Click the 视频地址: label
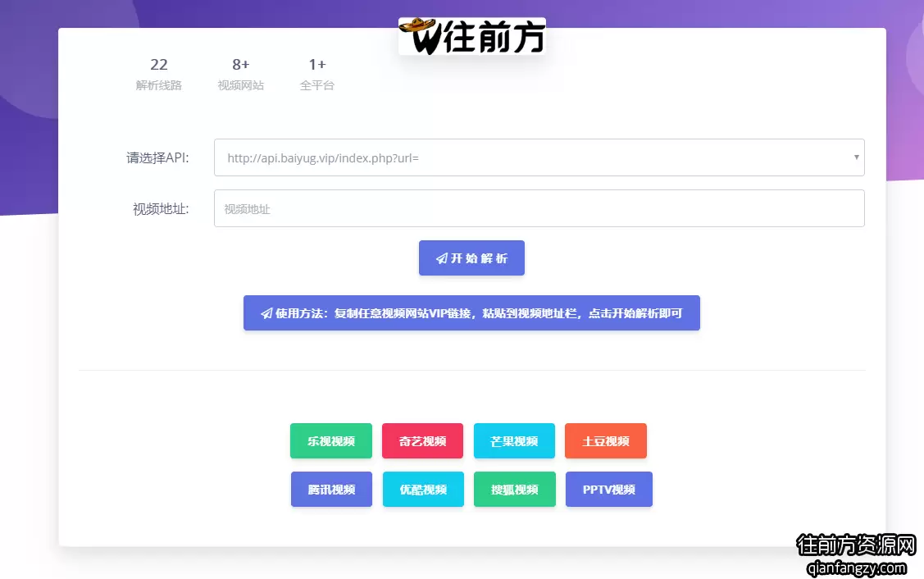The width and height of the screenshot is (924, 579). click(x=161, y=209)
